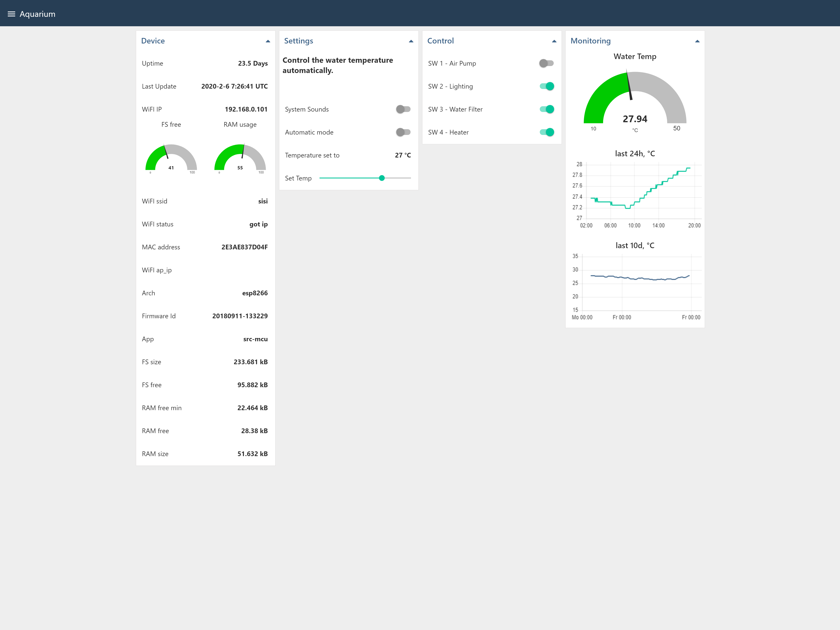Screen dimensions: 840x630
Task: Collapse the Settings panel arrow
Action: [411, 41]
